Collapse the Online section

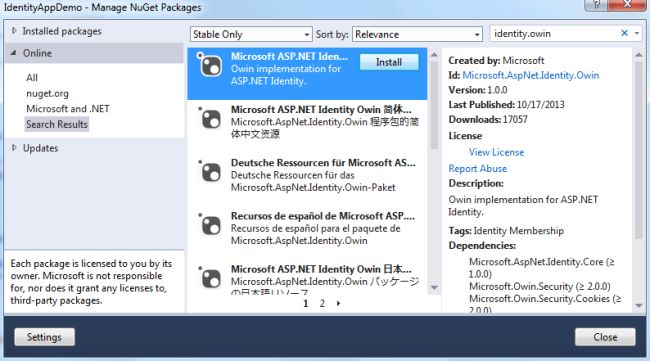pyautogui.click(x=14, y=53)
